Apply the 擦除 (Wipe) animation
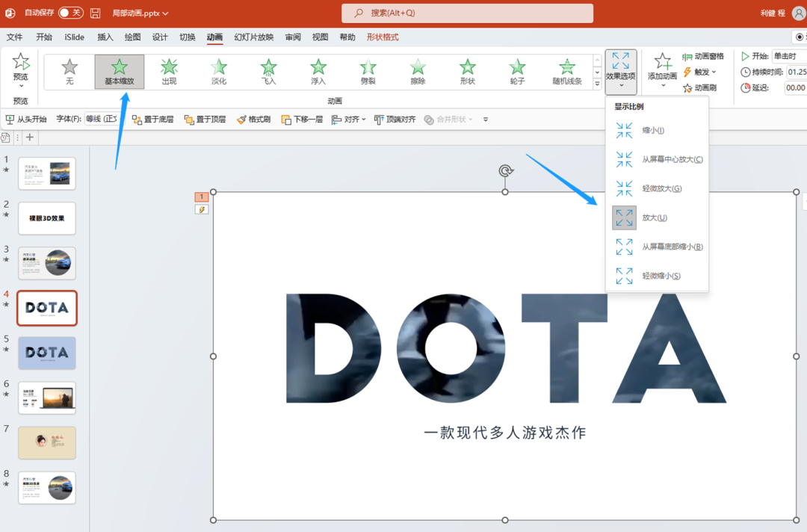 418,72
